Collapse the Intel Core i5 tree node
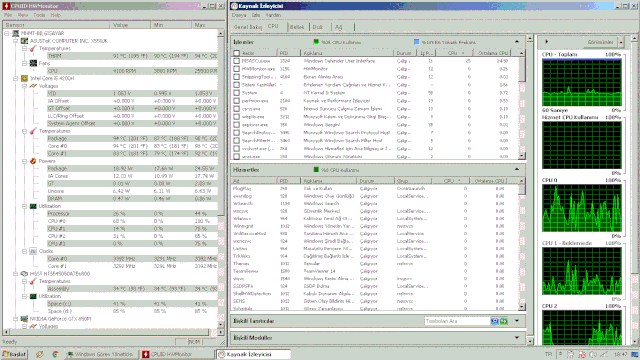This screenshot has width=640, height=360. (x=16, y=78)
